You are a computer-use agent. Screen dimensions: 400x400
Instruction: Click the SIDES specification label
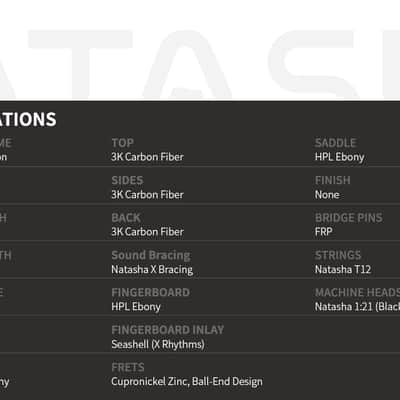coord(127,180)
